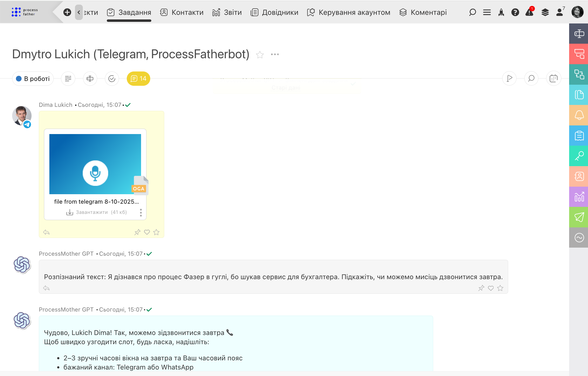
Task: Like the voice message with the heart icon
Action: click(147, 232)
